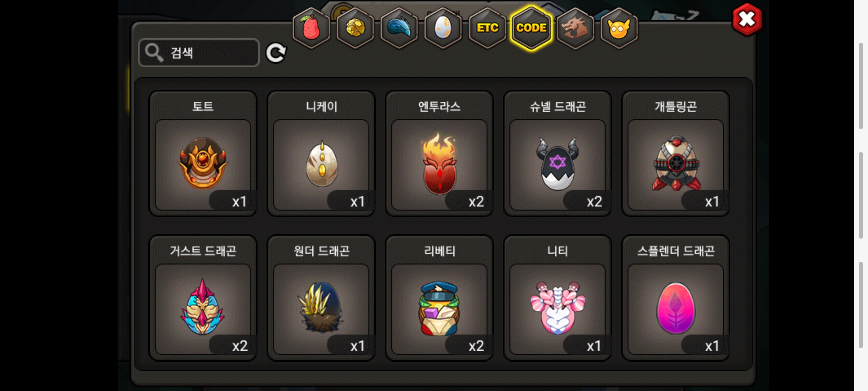Pick the flaming 엔투라스 egg
868x391 pixels.
439,154
